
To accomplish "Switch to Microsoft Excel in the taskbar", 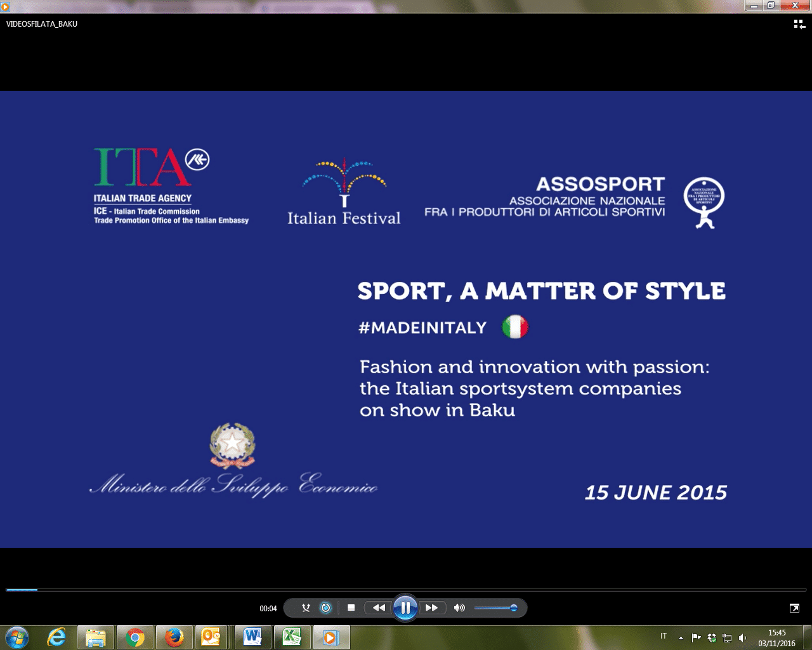I will pyautogui.click(x=291, y=637).
